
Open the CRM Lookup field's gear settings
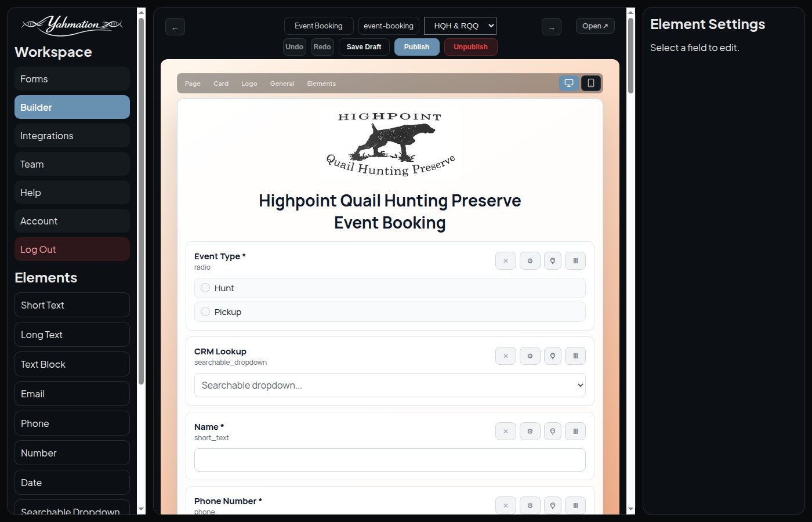pos(530,356)
